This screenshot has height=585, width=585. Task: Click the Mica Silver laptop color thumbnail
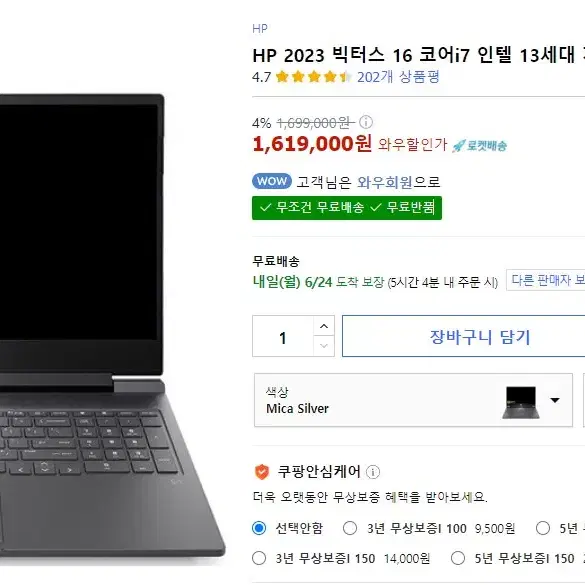tap(521, 403)
